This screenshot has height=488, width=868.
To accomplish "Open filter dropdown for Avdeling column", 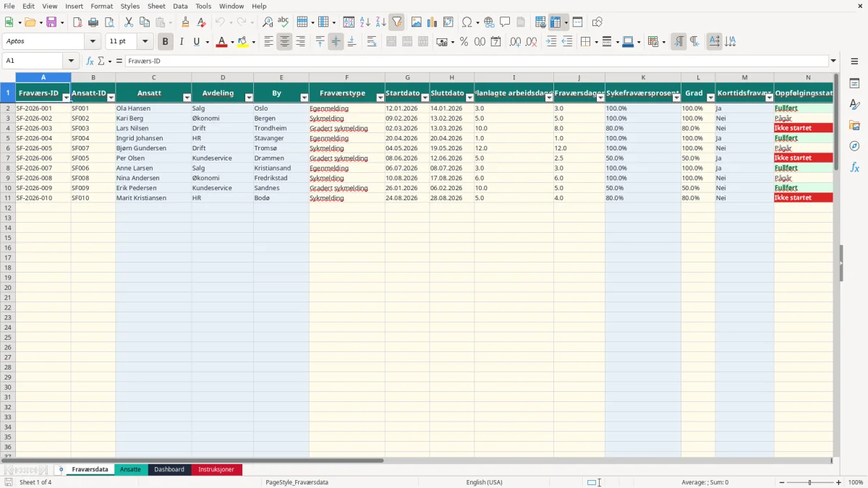I will tap(249, 98).
